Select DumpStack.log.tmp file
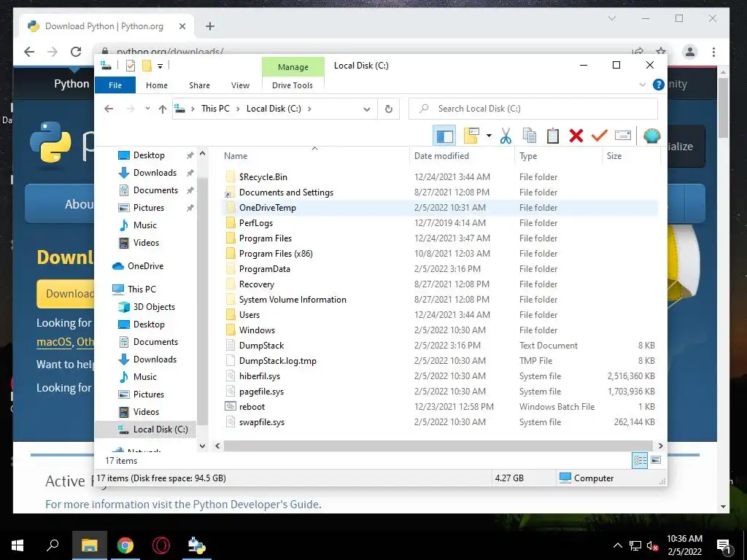 click(x=441, y=361)
